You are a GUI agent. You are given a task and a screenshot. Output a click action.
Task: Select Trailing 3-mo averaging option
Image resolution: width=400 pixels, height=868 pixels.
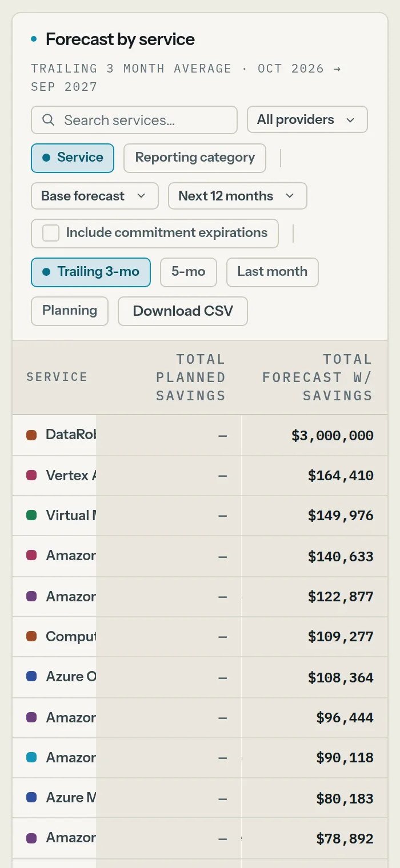(91, 272)
